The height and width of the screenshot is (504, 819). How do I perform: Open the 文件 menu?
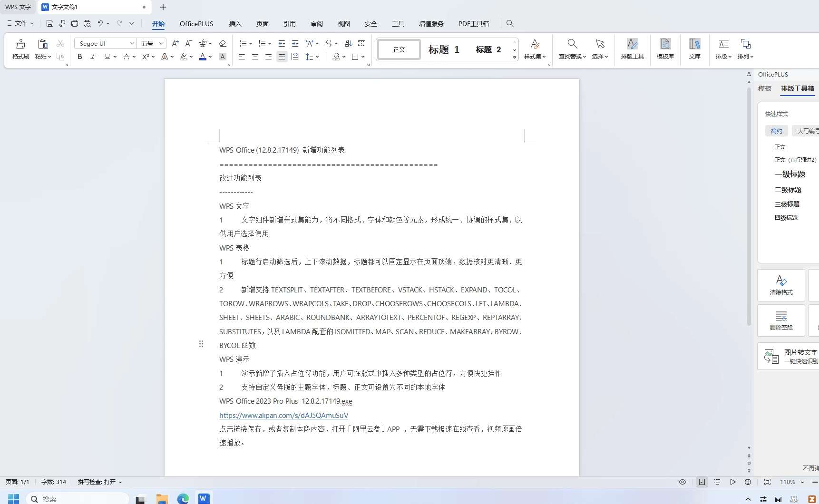[x=21, y=23]
